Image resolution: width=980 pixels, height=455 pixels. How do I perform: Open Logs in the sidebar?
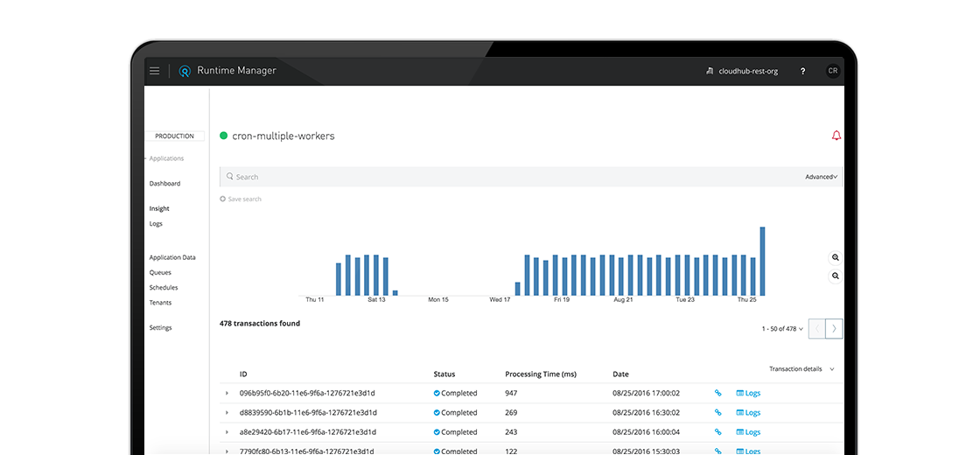click(156, 224)
